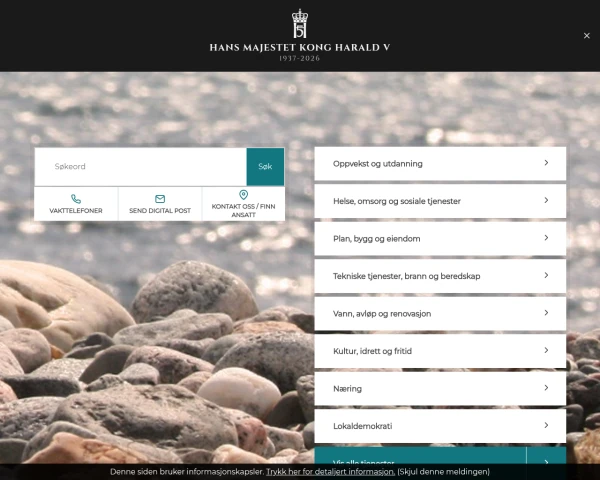
Task: Close the memorial banner with the X
Action: 587,36
